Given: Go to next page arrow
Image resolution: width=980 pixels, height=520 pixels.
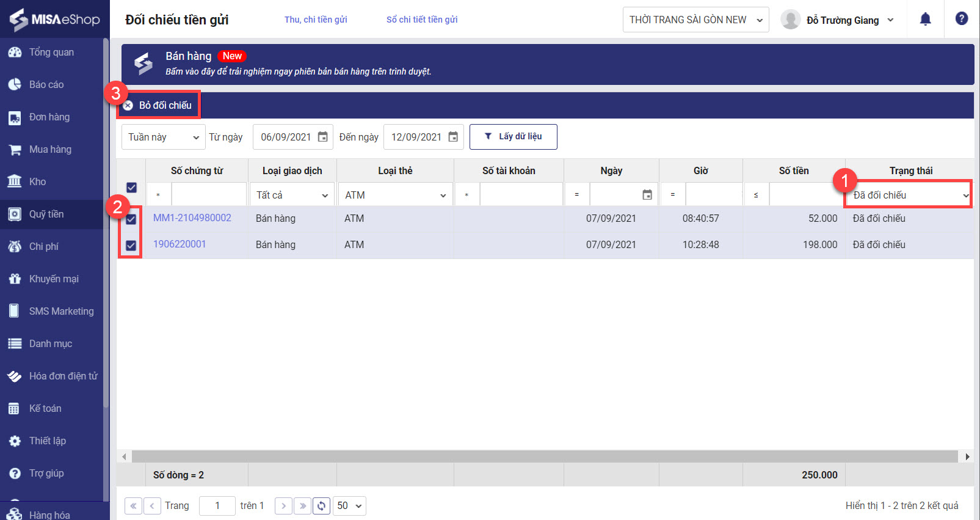Looking at the screenshot, I should point(283,506).
